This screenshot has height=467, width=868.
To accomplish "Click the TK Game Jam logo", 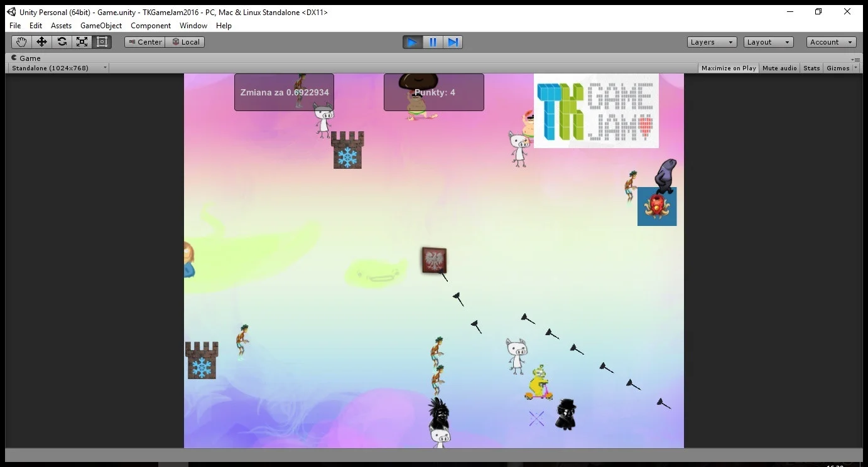I will click(x=596, y=110).
